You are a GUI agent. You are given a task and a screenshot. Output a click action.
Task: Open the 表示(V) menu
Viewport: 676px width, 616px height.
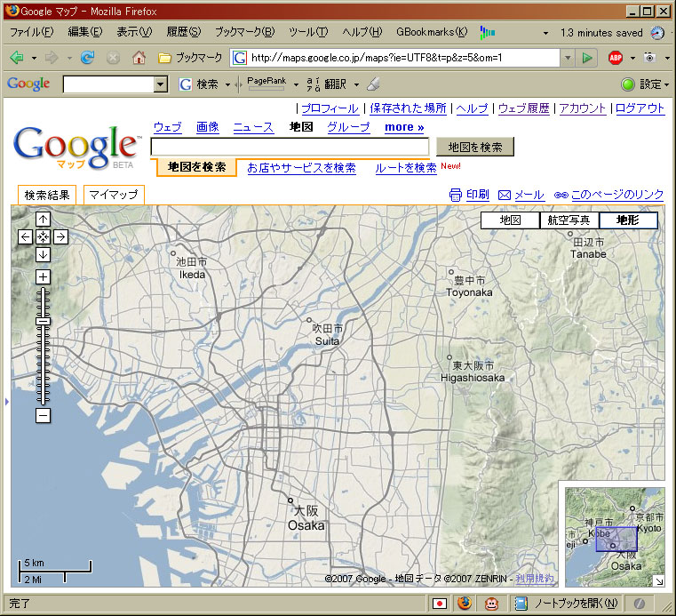tap(134, 32)
